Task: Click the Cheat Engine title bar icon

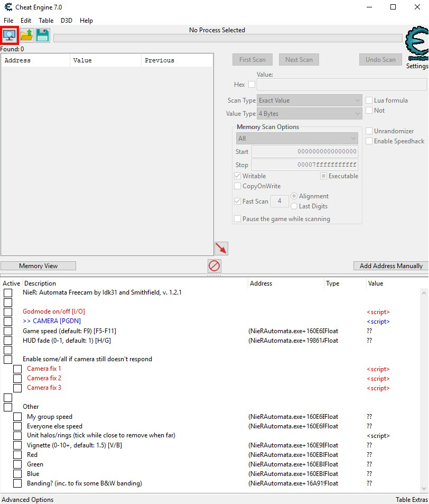Action: tap(8, 7)
